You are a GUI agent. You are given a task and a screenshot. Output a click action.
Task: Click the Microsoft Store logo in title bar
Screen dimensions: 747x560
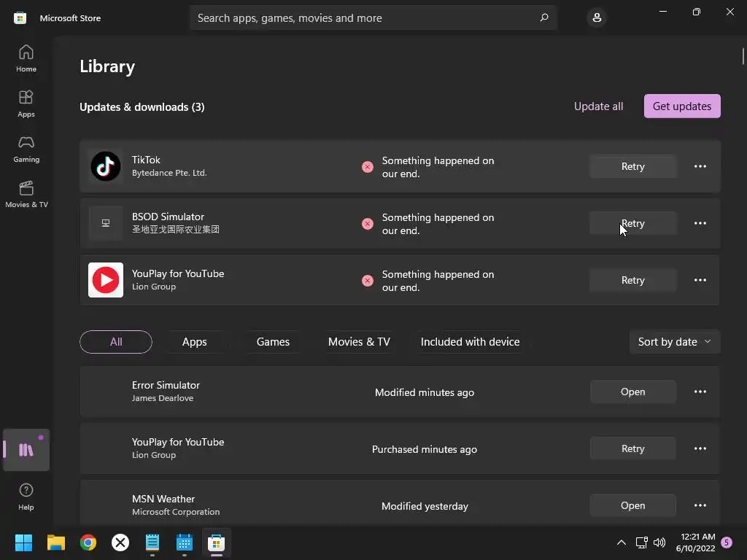coord(20,18)
